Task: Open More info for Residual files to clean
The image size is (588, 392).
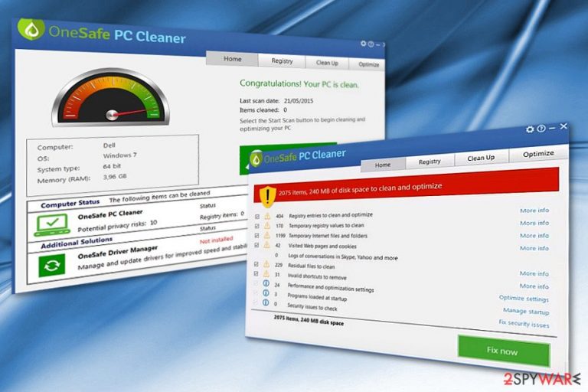Action: (x=534, y=273)
